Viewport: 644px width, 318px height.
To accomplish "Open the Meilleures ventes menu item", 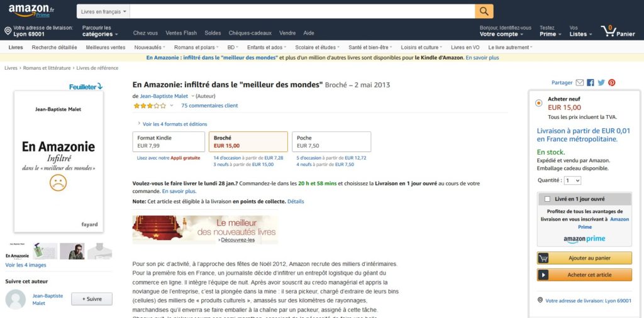I will click(106, 47).
